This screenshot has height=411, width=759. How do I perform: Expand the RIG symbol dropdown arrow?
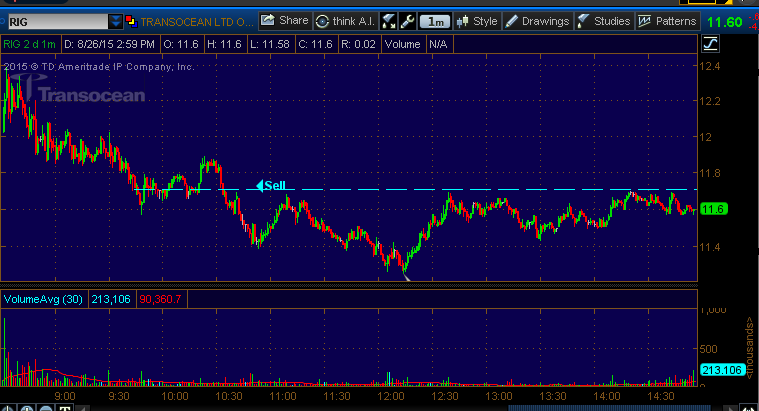pyautogui.click(x=116, y=21)
